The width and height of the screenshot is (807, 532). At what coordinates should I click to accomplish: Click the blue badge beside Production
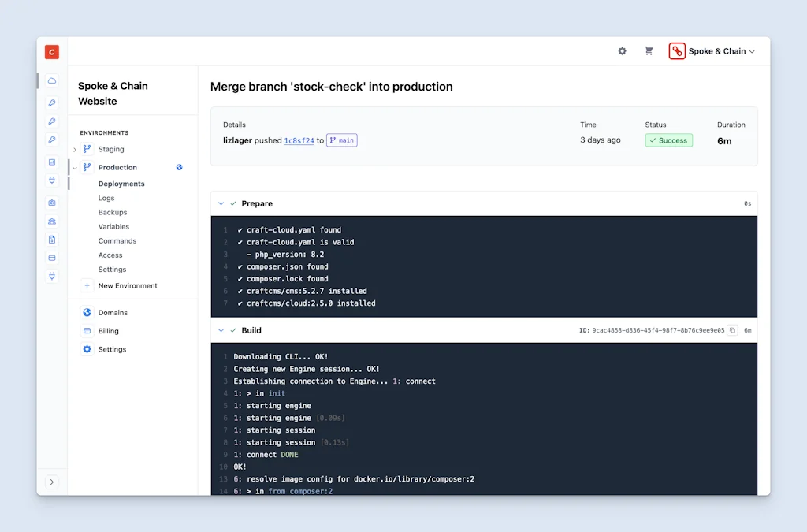[179, 167]
